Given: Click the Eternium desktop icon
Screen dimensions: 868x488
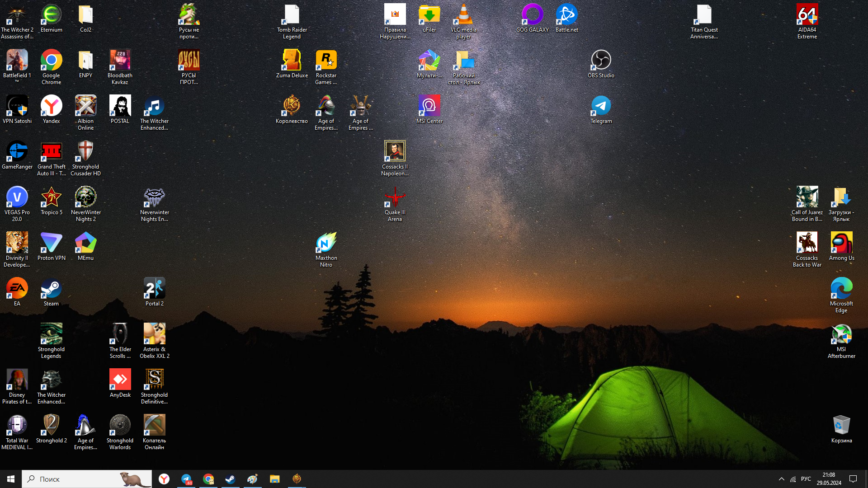Looking at the screenshot, I should tap(52, 14).
